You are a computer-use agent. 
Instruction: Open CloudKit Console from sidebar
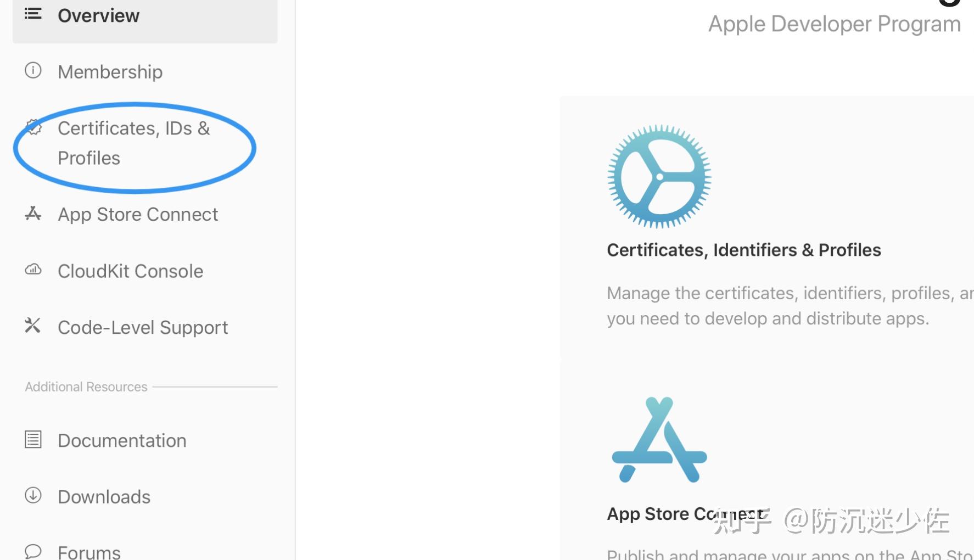point(131,271)
